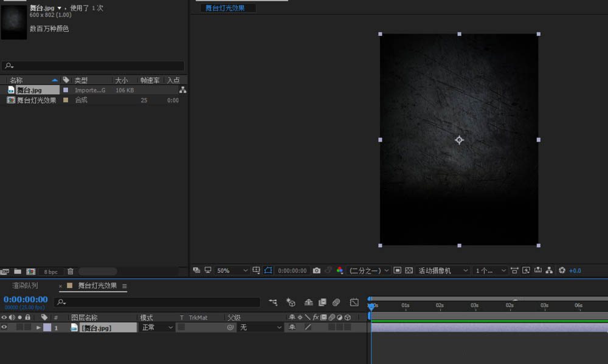Open the graph editor icon in timeline
Image resolution: width=608 pixels, height=364 pixels.
point(354,302)
